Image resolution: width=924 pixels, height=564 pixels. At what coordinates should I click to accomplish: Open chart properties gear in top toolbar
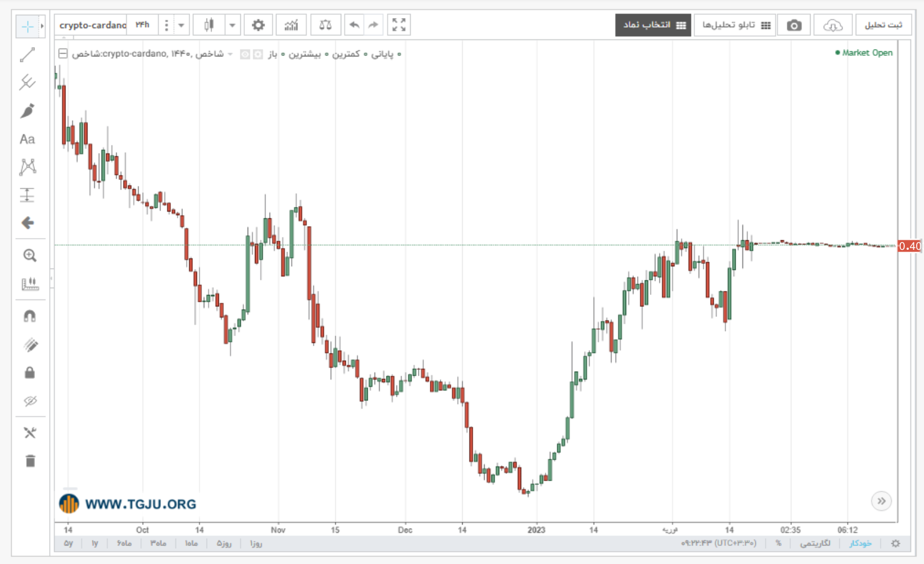[x=258, y=25]
